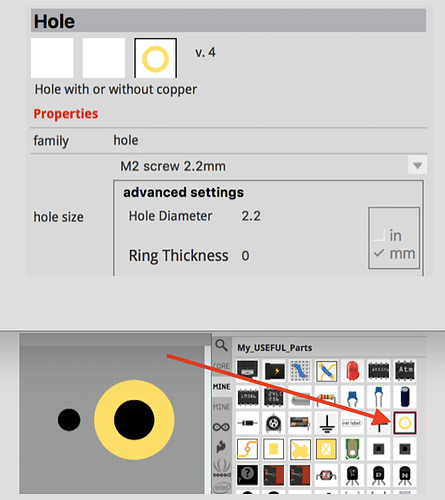This screenshot has height=500, width=445.
Task: Open the Seeed parts bin
Action: point(222,468)
